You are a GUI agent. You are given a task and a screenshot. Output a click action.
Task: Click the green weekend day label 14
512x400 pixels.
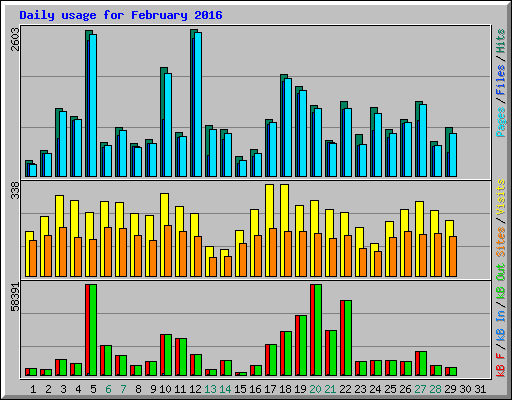(x=225, y=389)
